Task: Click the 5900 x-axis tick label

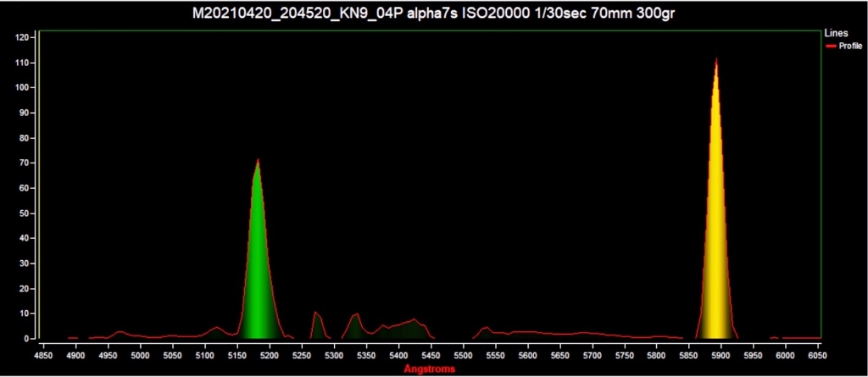Action: [721, 354]
